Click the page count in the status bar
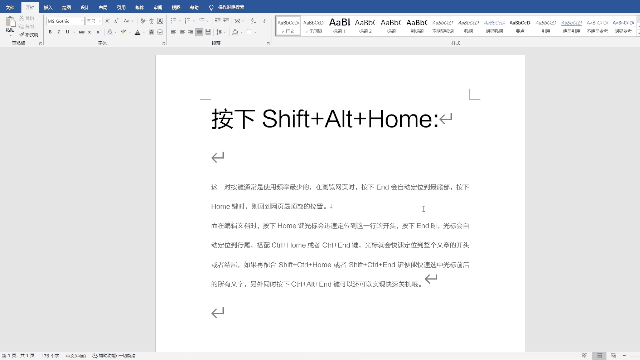The width and height of the screenshot is (640, 360). (18, 356)
